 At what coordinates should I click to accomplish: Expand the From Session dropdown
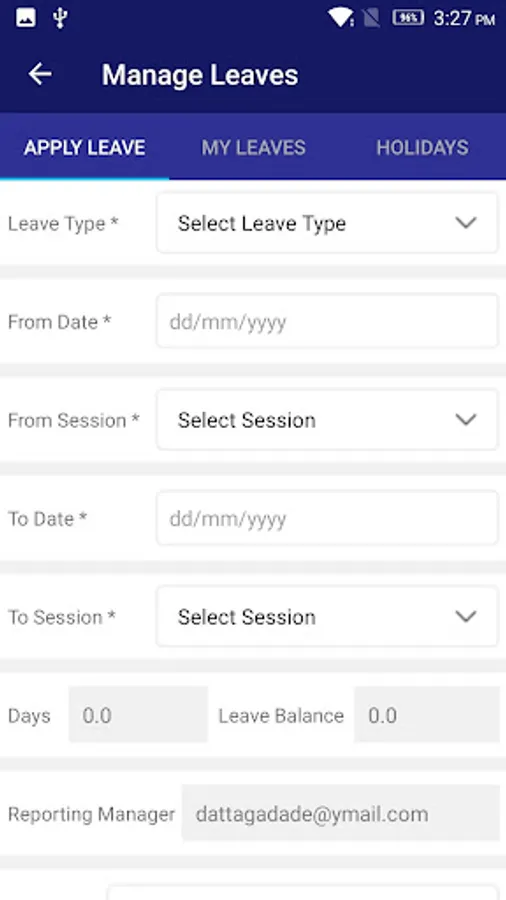327,420
